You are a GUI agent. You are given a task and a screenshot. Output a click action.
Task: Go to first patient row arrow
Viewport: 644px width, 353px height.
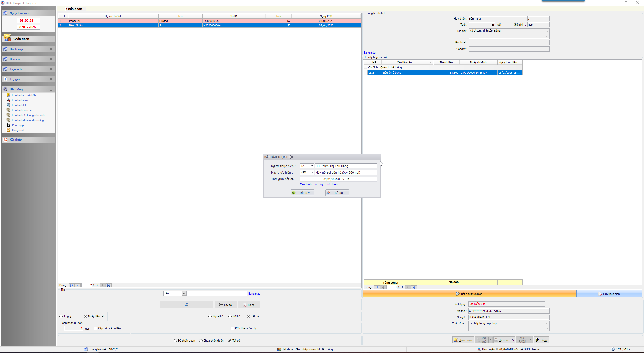pos(72,285)
